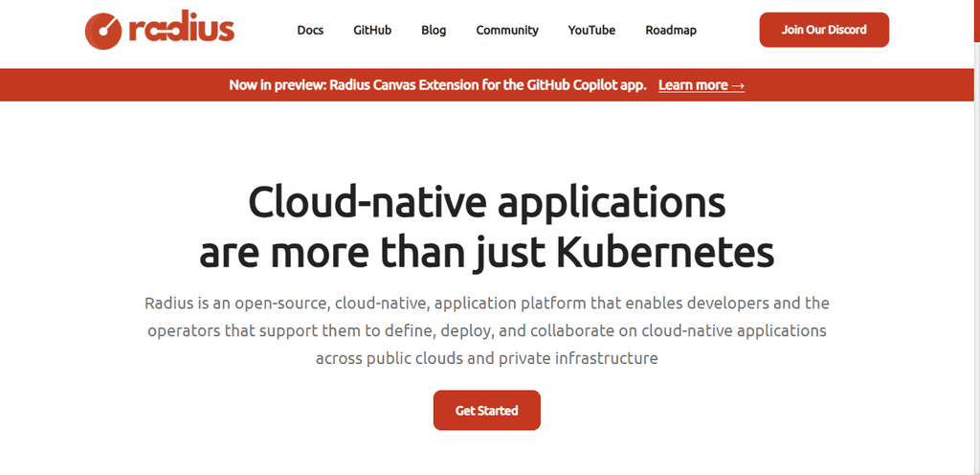Viewport: 980px width, 475px height.
Task: Open the GitHub navigation link
Action: coord(372,30)
